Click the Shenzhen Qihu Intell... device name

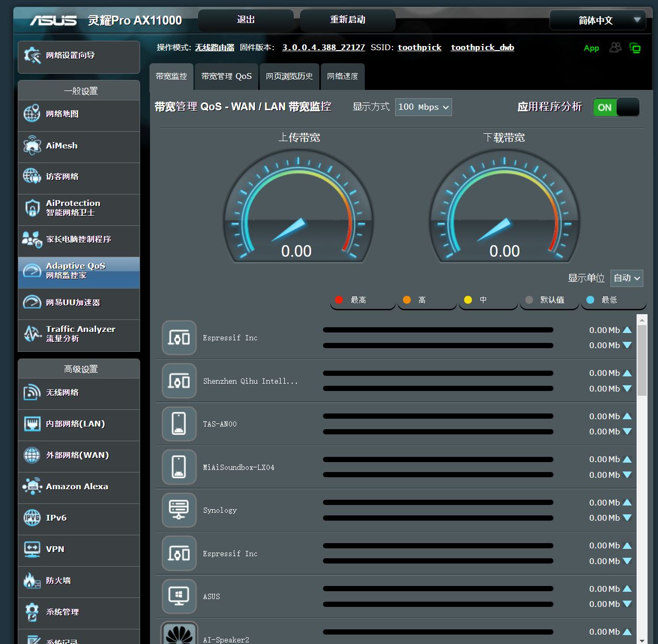pos(250,381)
